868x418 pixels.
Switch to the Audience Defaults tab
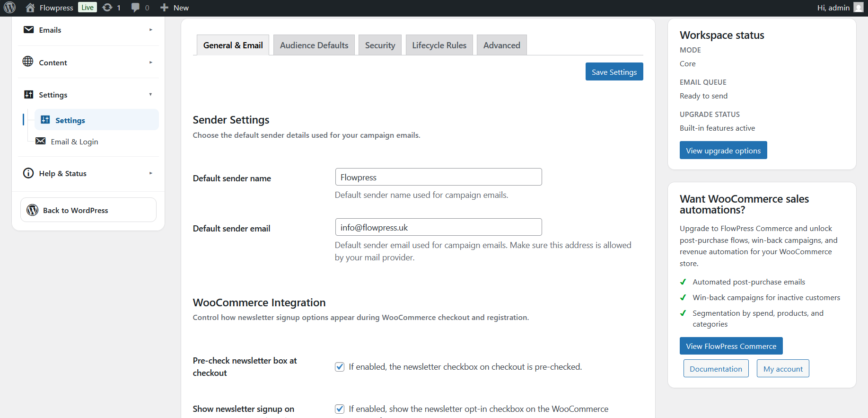(x=314, y=45)
